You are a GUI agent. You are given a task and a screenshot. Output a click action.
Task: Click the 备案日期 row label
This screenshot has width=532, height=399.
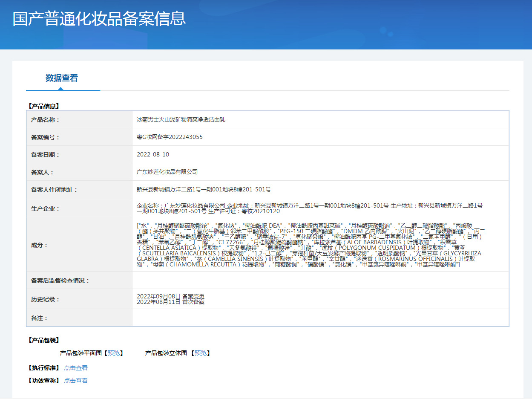(x=46, y=155)
